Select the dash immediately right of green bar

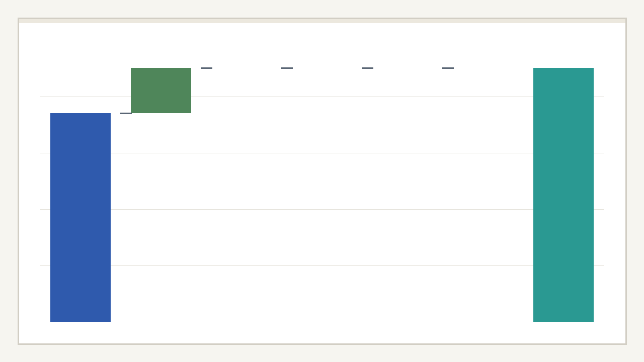tap(206, 68)
